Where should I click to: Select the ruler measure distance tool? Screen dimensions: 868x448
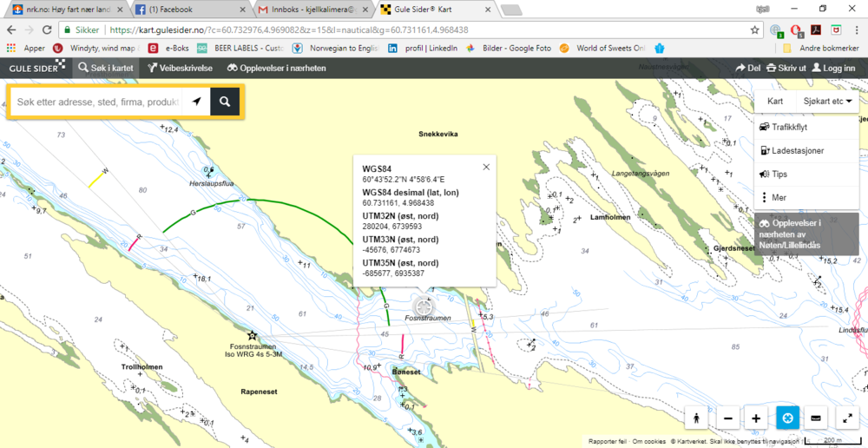click(817, 418)
